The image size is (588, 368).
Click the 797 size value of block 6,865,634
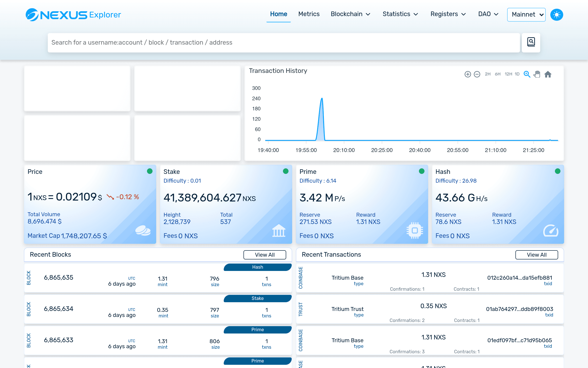coord(215,310)
